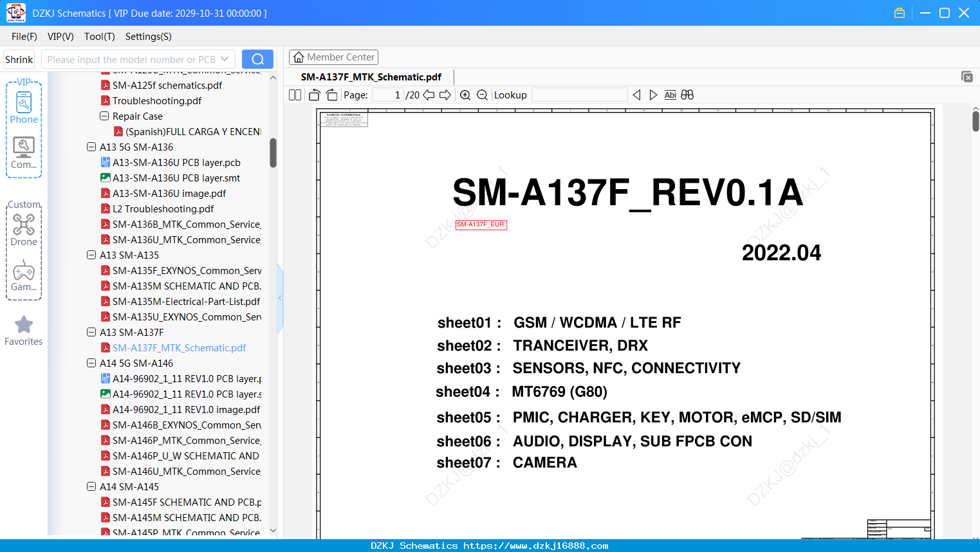Click the file tree scroll-down arrow
The height and width of the screenshot is (552, 980).
point(273,531)
